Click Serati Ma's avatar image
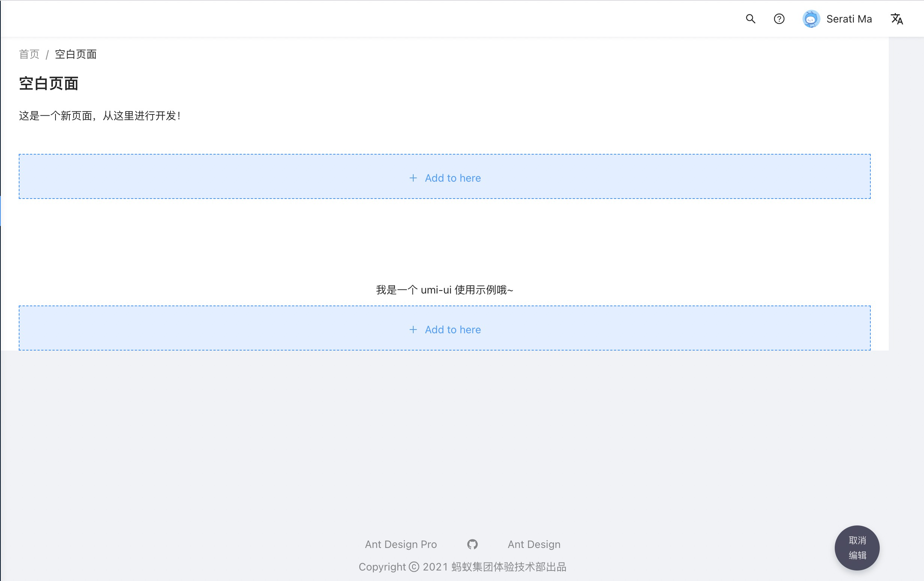 tap(811, 18)
